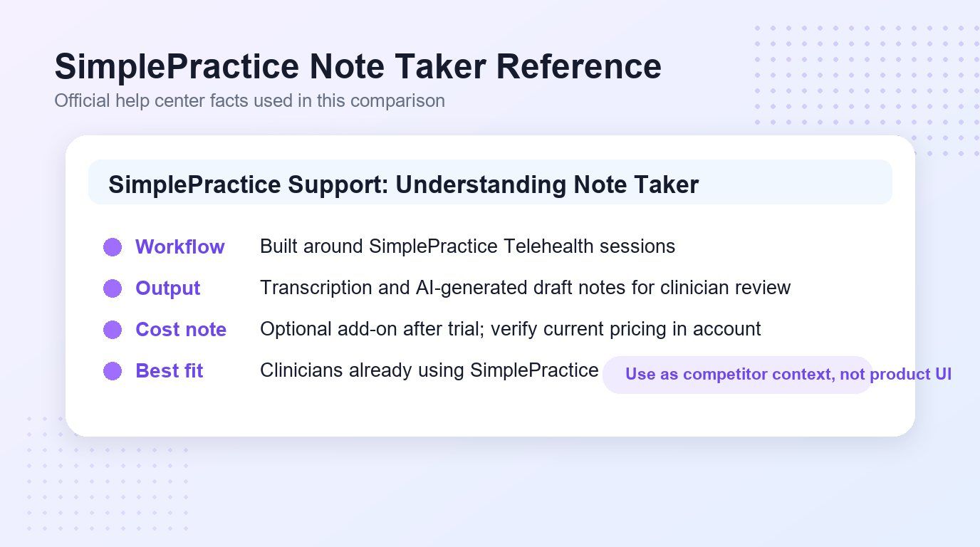Select the purple bullet next to Cost note
The height and width of the screenshot is (547, 980).
pos(113,330)
